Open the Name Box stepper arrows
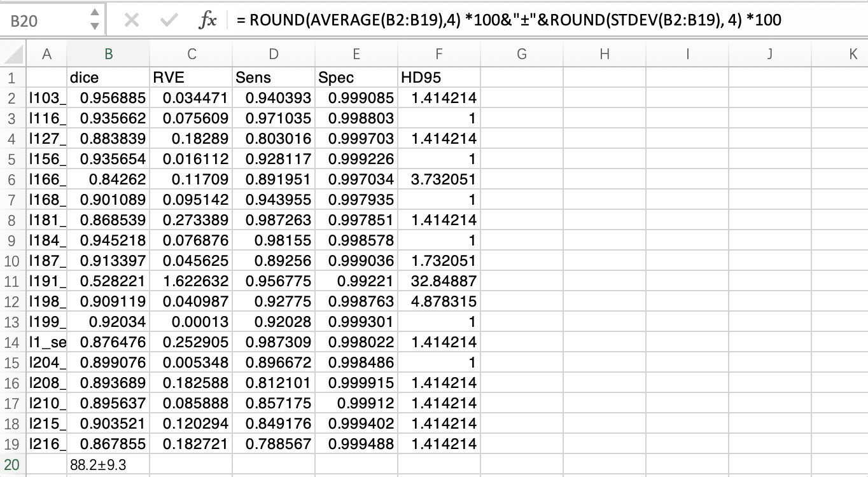The height and width of the screenshot is (477, 868). [x=95, y=21]
